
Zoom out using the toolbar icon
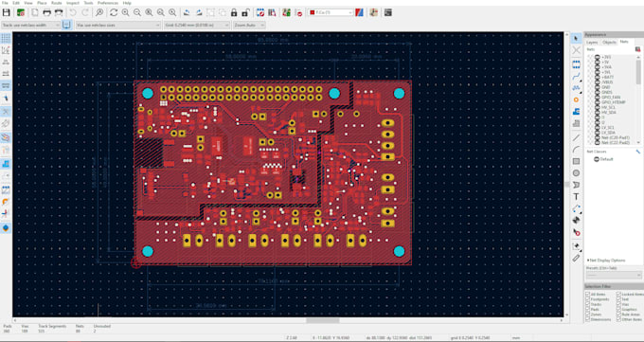137,12
